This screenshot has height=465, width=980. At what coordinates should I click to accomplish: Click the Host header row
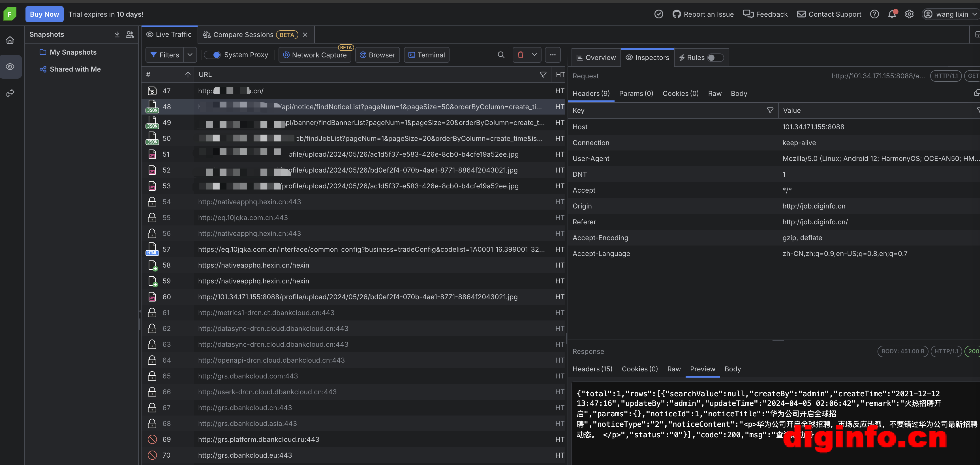tap(774, 127)
